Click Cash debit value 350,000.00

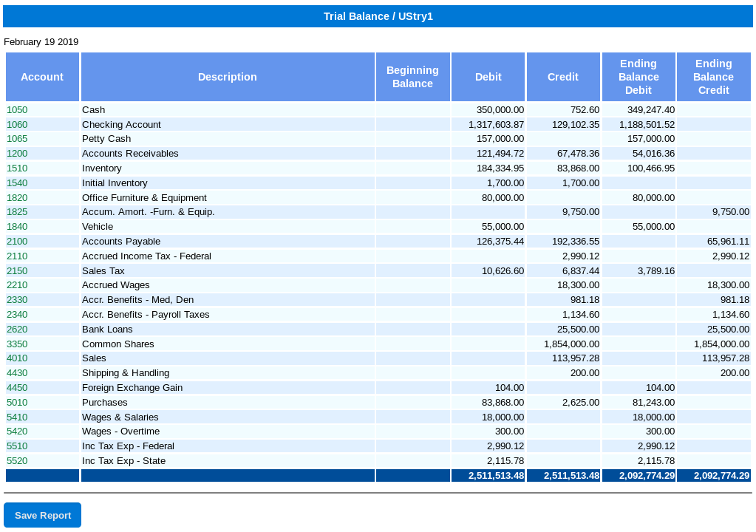[500, 110]
